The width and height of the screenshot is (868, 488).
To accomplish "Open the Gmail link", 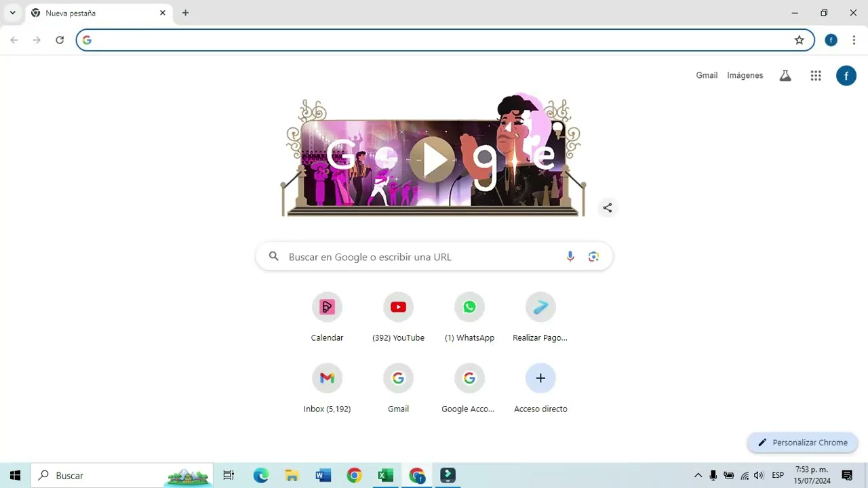I will [x=707, y=75].
